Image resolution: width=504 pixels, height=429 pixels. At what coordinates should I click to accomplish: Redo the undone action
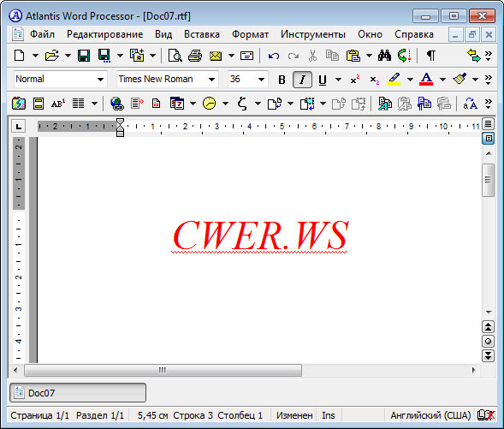294,56
